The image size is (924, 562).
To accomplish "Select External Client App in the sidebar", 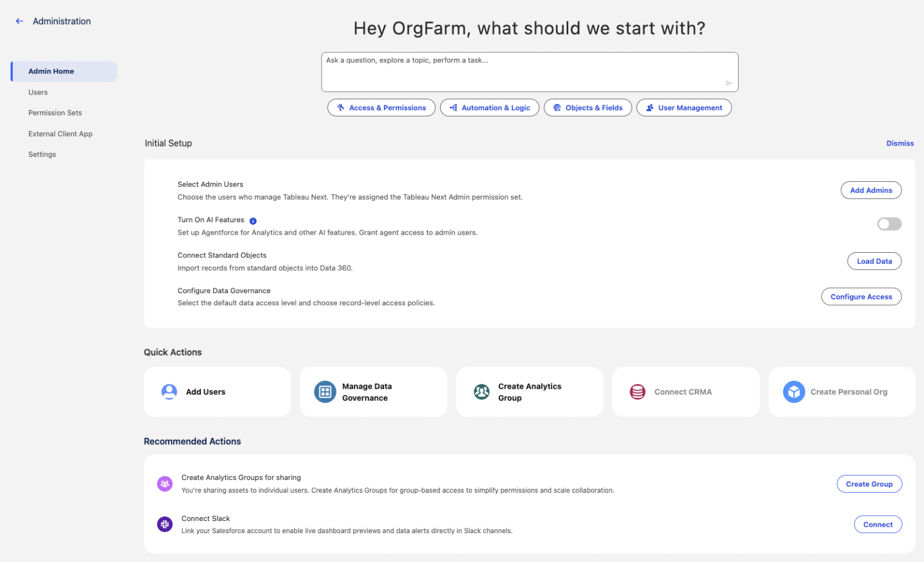I will (x=60, y=134).
